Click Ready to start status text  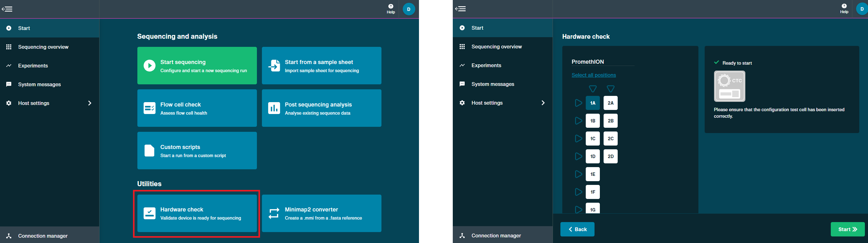[737, 63]
